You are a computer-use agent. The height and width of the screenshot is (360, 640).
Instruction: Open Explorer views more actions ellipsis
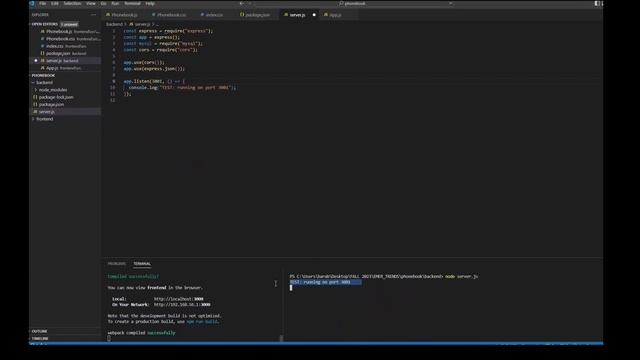[x=93, y=15]
